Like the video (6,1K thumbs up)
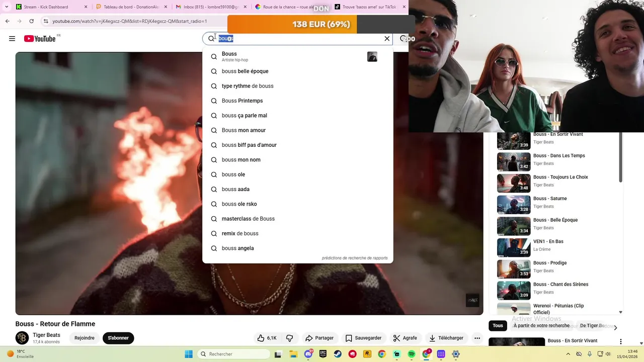 coord(267,338)
